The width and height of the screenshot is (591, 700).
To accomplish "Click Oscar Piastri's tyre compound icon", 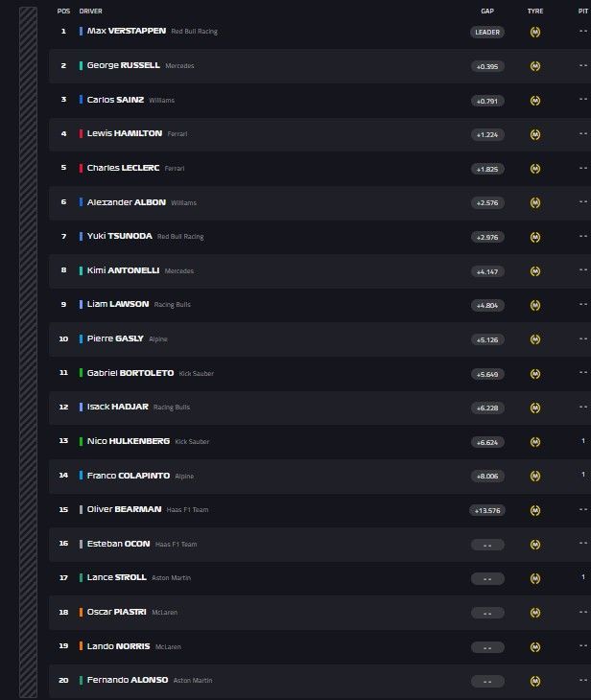I will (535, 613).
